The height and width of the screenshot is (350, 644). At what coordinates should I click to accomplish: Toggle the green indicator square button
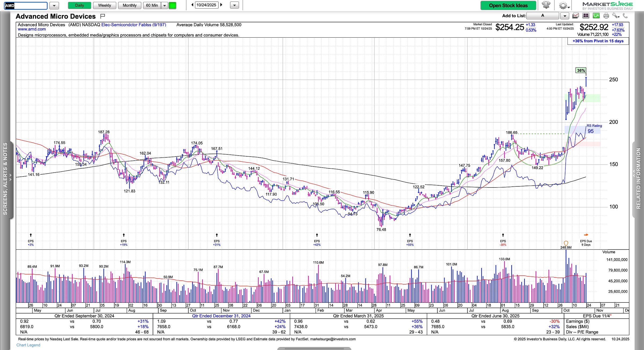coord(172,5)
